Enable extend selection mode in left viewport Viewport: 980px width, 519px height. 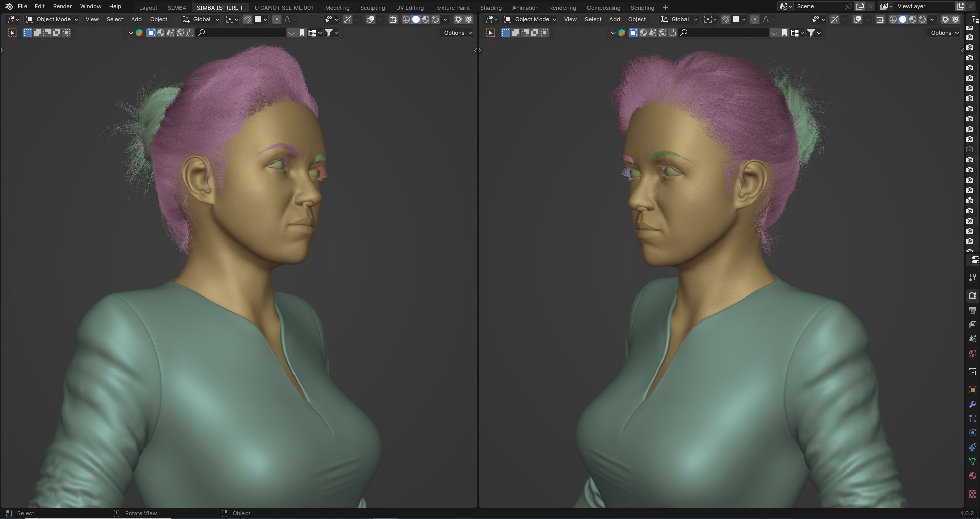pyautogui.click(x=37, y=33)
